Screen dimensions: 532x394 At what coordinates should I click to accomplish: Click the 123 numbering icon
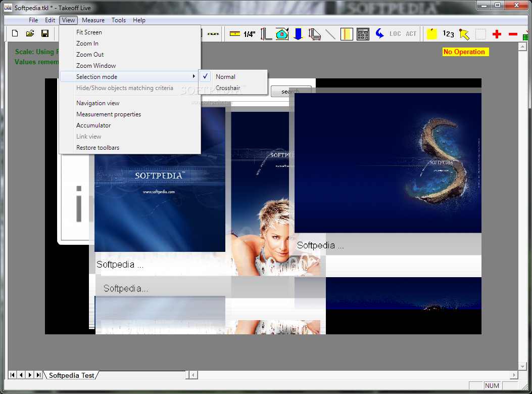(448, 33)
